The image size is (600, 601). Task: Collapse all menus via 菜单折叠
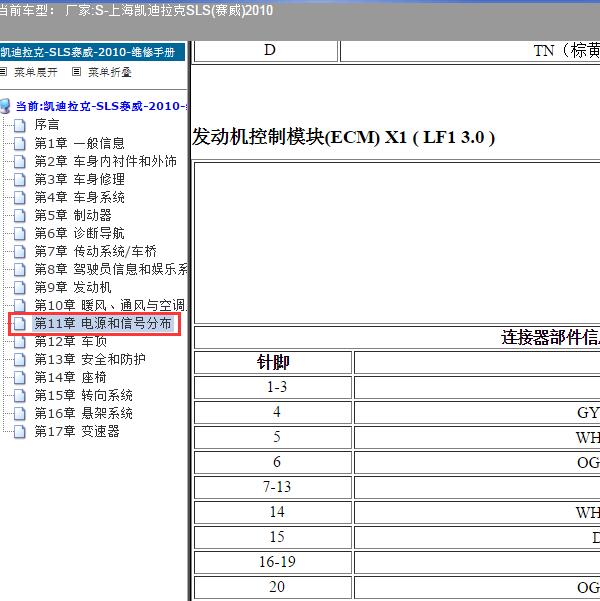110,72
